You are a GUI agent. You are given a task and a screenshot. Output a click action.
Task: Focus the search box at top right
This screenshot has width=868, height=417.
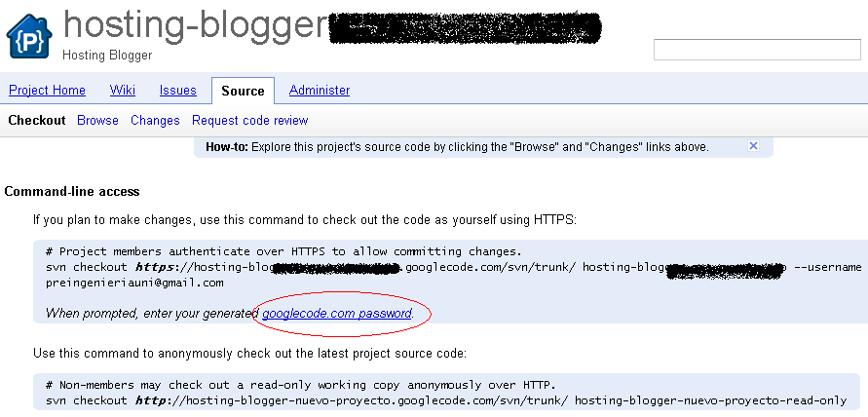(x=757, y=50)
